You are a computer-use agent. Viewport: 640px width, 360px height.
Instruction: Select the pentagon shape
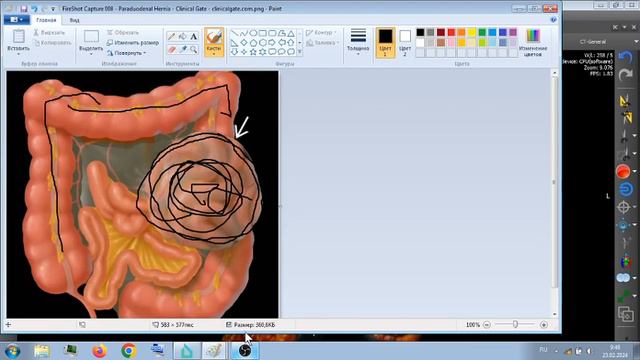pyautogui.click(x=253, y=42)
